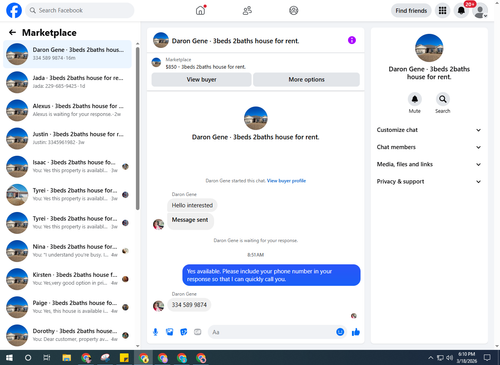Expand Chat members section
The width and height of the screenshot is (500, 365).
[x=429, y=147]
